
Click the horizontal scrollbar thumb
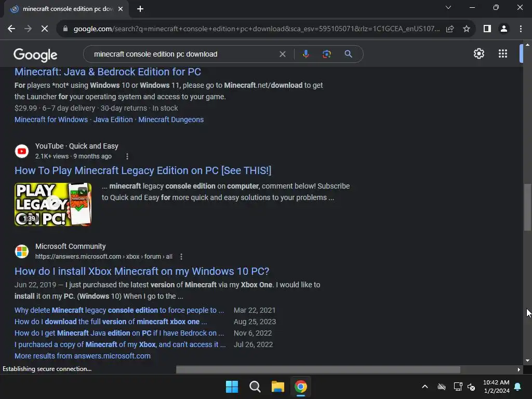(x=318, y=369)
